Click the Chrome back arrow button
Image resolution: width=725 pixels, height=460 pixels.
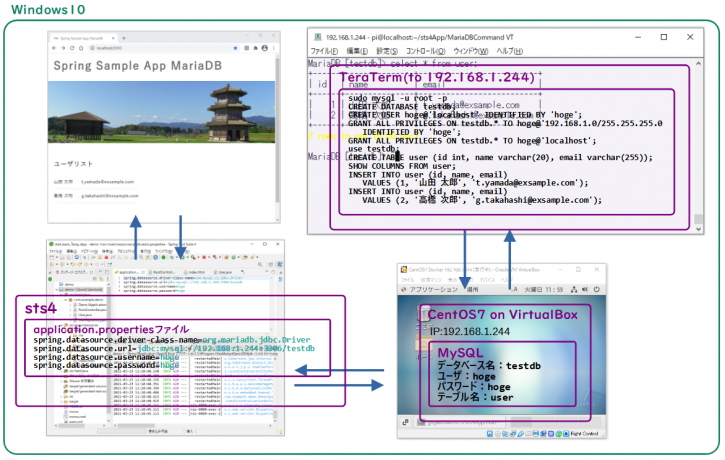54,47
